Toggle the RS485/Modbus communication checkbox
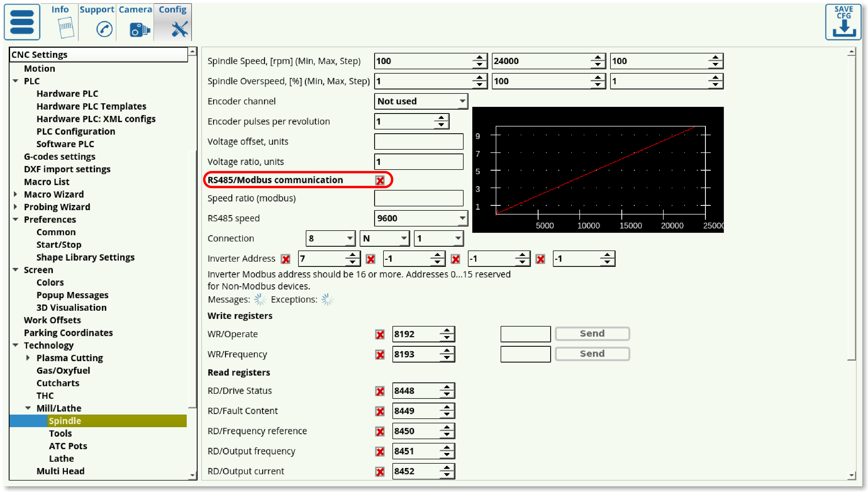The image size is (868, 492). [380, 180]
